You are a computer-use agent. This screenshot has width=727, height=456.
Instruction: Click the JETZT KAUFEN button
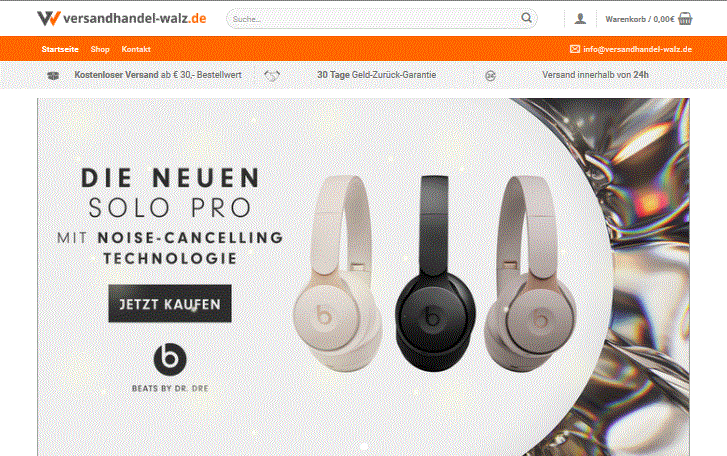[x=170, y=304]
